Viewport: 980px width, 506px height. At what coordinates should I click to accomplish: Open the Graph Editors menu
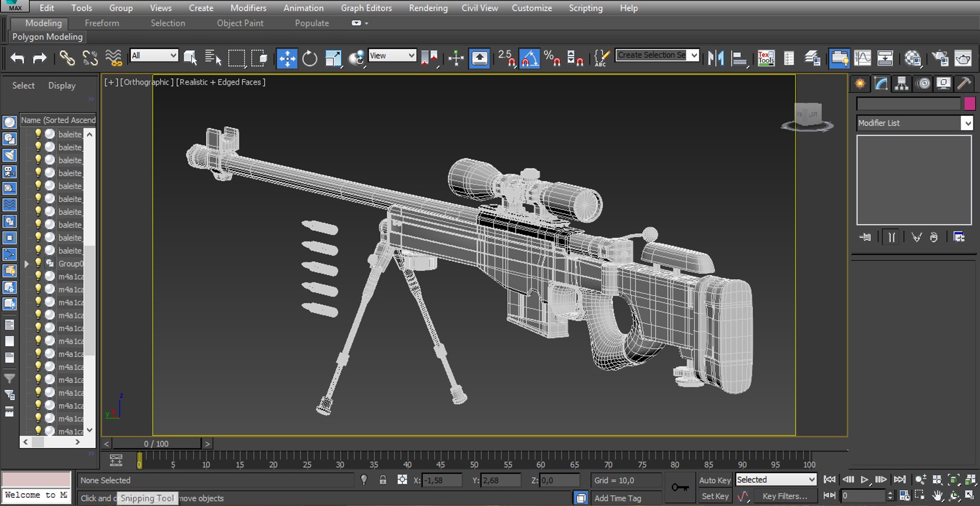tap(366, 8)
